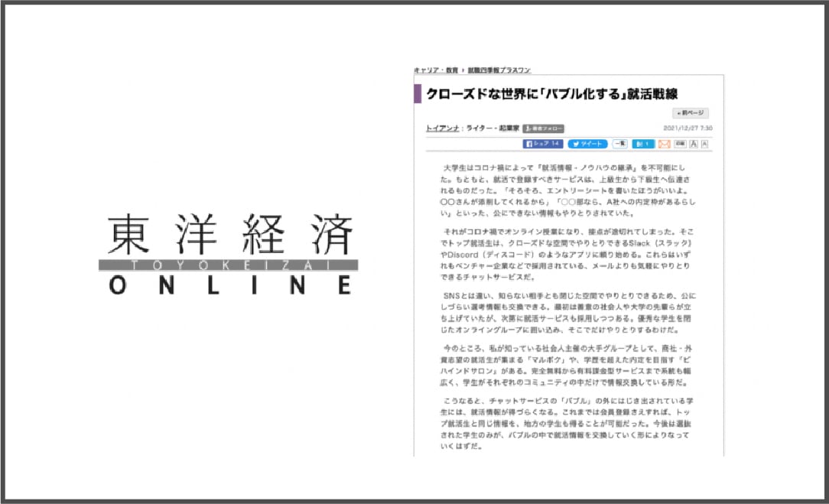Email the article using the envelope icon

tap(663, 143)
